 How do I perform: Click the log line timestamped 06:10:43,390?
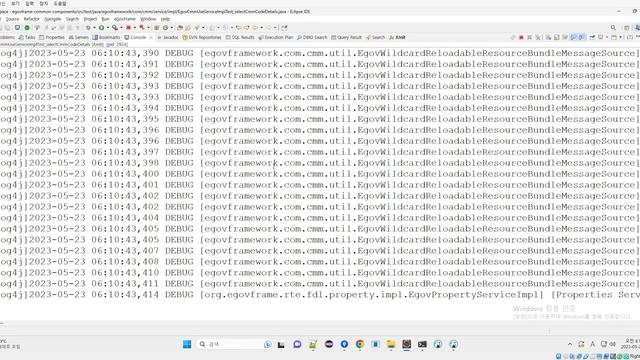coord(320,53)
